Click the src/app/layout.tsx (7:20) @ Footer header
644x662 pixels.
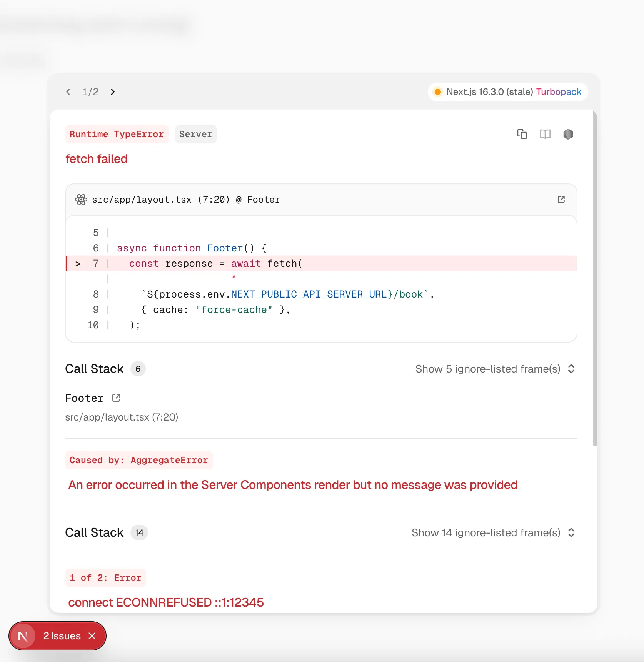point(186,200)
